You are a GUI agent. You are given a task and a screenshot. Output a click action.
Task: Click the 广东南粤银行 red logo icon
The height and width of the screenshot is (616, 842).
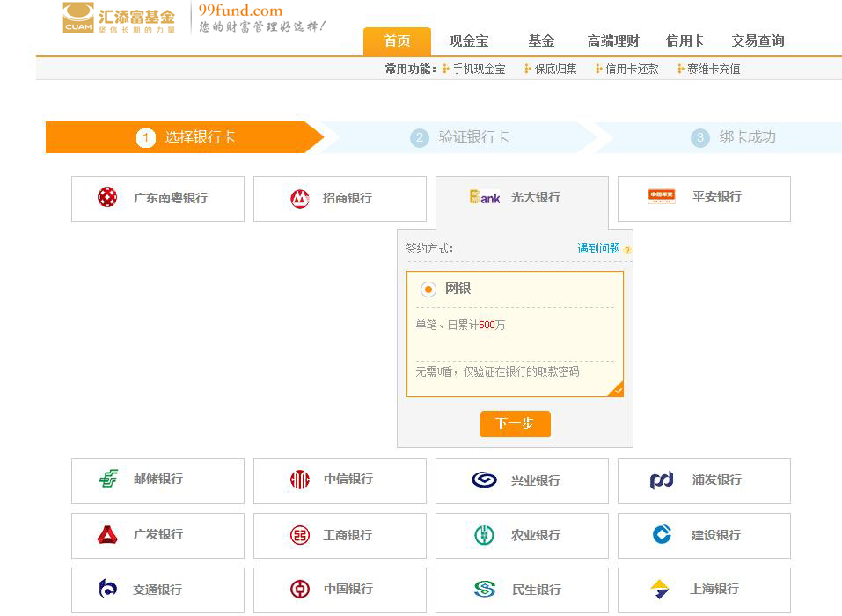(107, 198)
